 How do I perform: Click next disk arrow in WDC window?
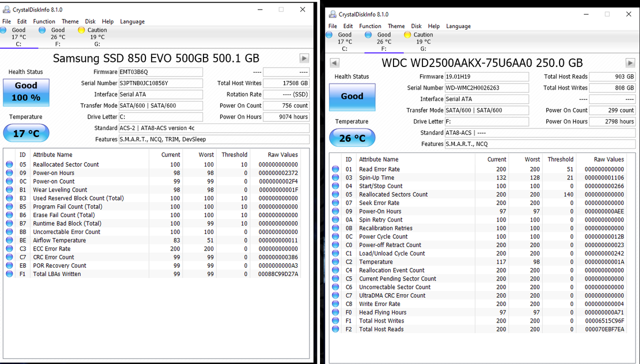[630, 62]
